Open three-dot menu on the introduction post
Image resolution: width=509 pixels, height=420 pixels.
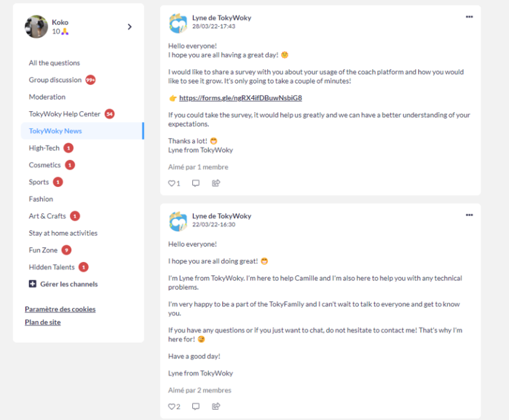[469, 214]
